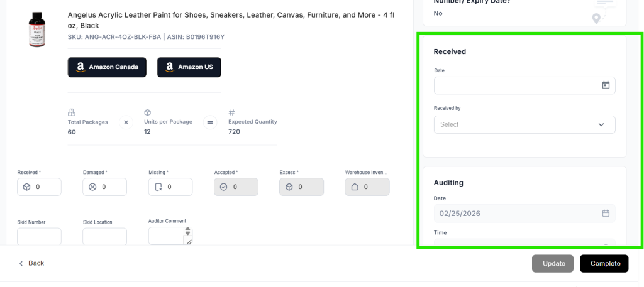644x287 pixels.
Task: Click the Received by dropdown chevron arrow
Action: coord(601,124)
